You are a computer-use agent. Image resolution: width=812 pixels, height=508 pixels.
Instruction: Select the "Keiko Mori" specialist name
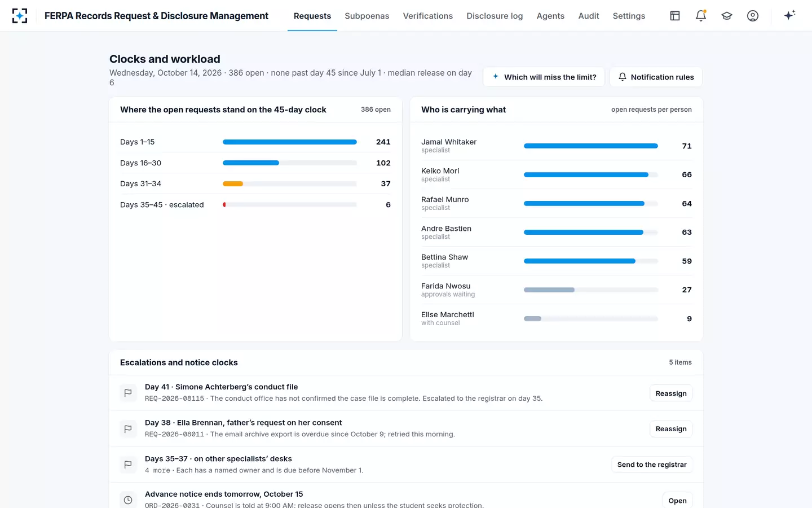pyautogui.click(x=440, y=171)
